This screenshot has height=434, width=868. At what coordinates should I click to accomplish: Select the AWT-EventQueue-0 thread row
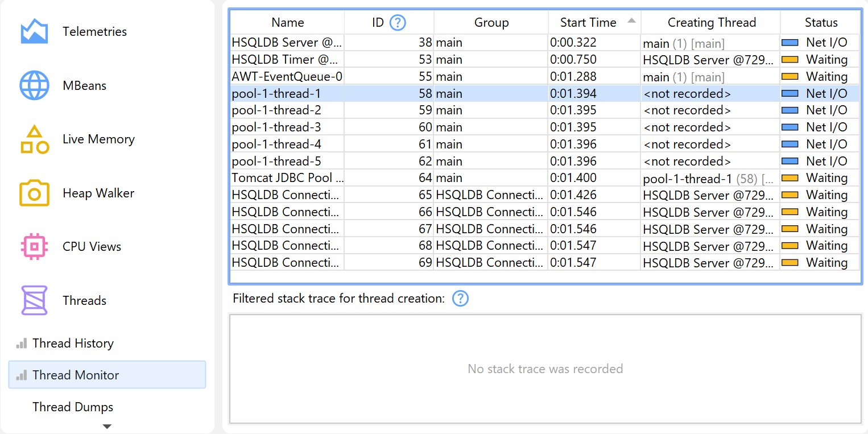pyautogui.click(x=287, y=77)
